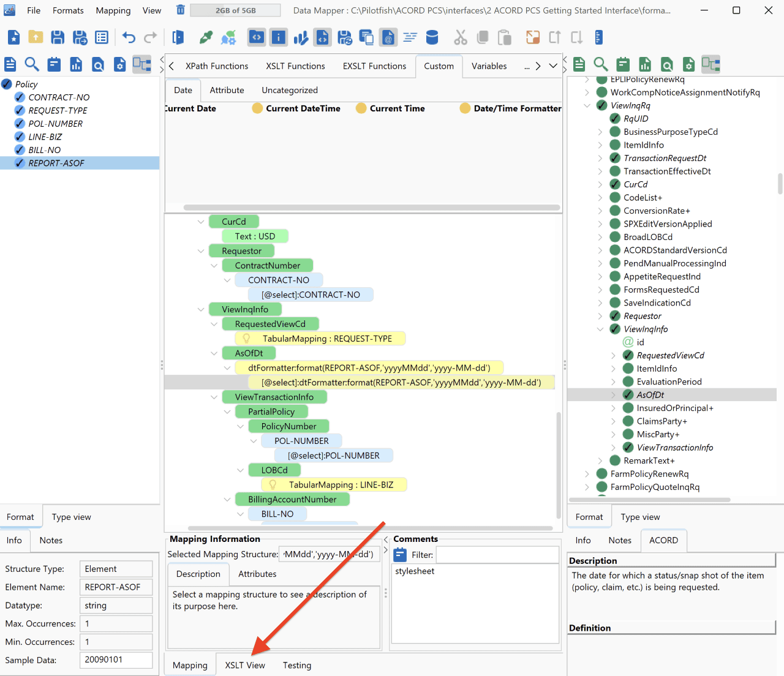Click the green eyedropper icon
Viewport: 784px width, 676px height.
pyautogui.click(x=206, y=37)
